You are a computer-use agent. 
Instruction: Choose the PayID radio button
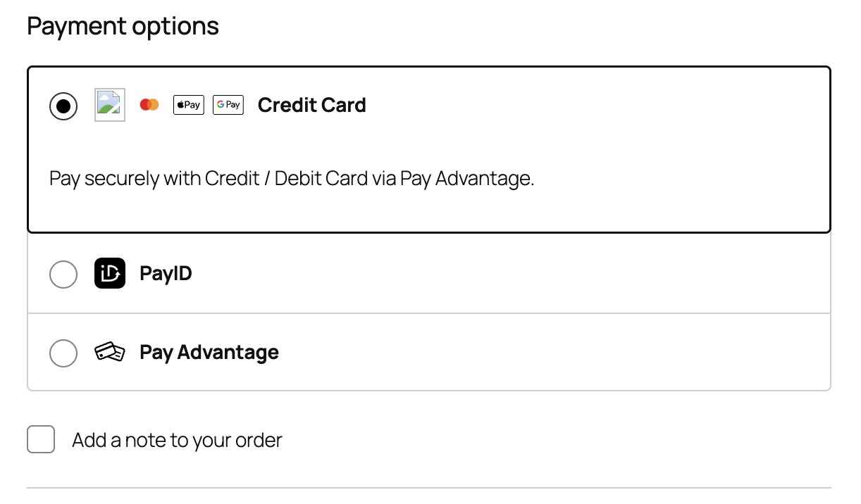pyautogui.click(x=63, y=274)
